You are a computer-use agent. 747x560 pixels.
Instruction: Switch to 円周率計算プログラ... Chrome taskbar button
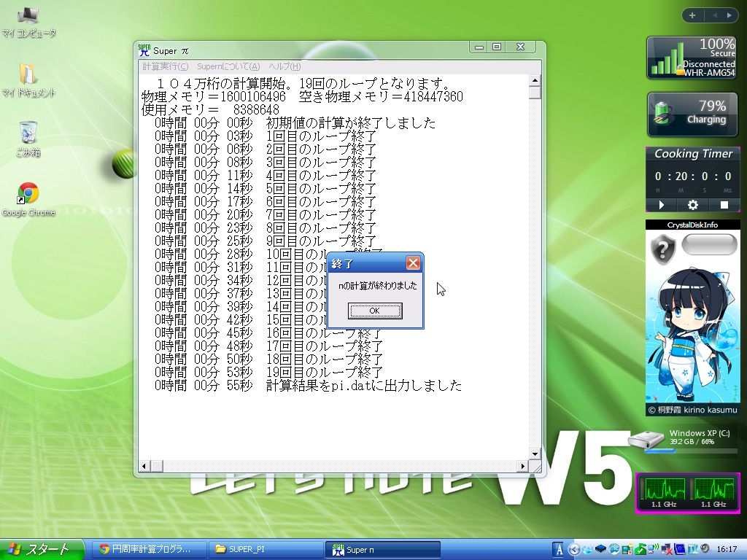[x=149, y=549]
